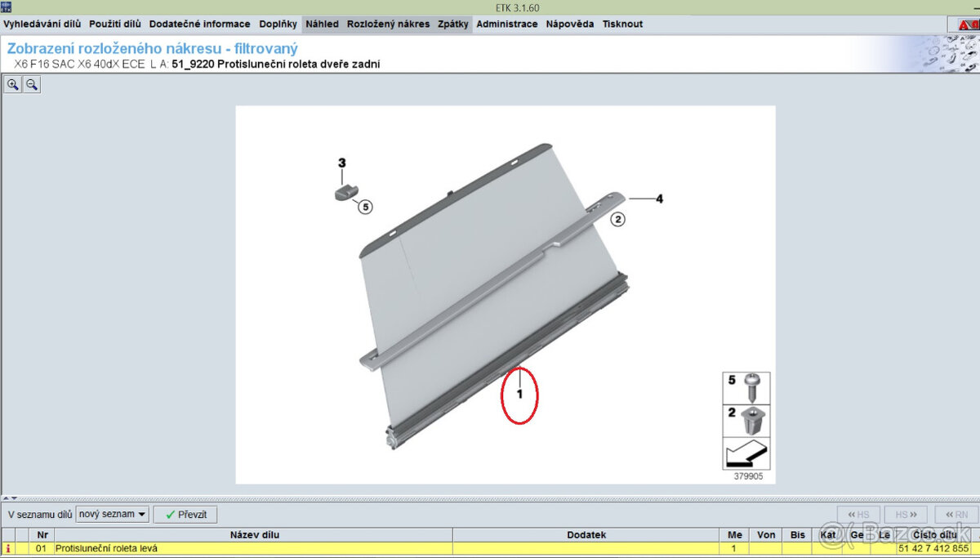This screenshot has width=980, height=558.
Task: Select part number 3 cap in diagram
Action: pyautogui.click(x=345, y=191)
